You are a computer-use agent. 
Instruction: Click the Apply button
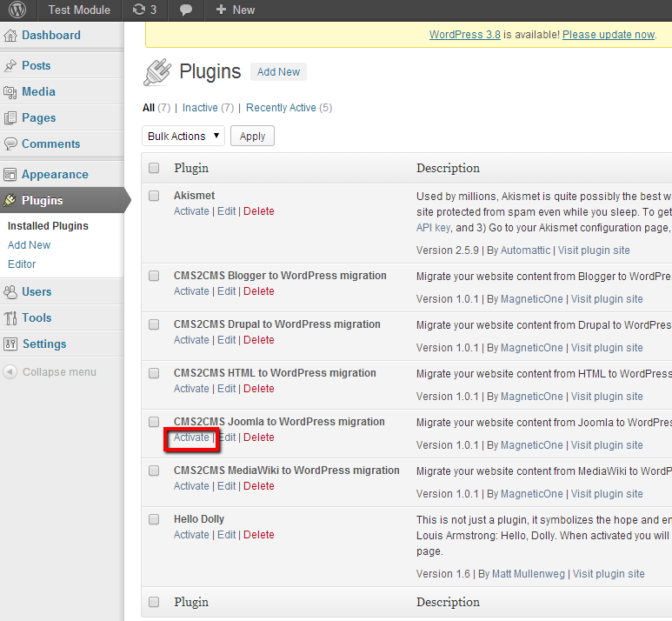(252, 136)
